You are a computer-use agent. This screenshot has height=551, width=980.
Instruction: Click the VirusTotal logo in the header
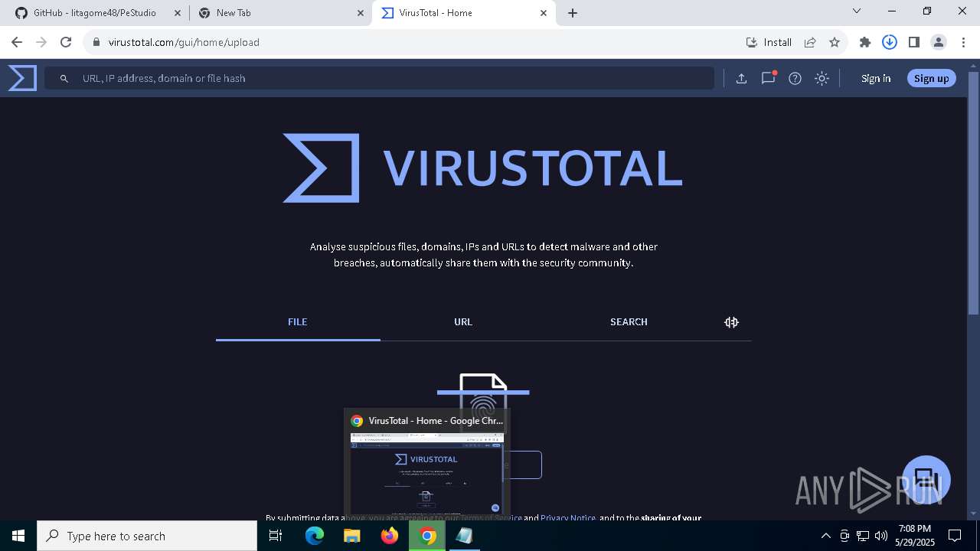tap(22, 78)
